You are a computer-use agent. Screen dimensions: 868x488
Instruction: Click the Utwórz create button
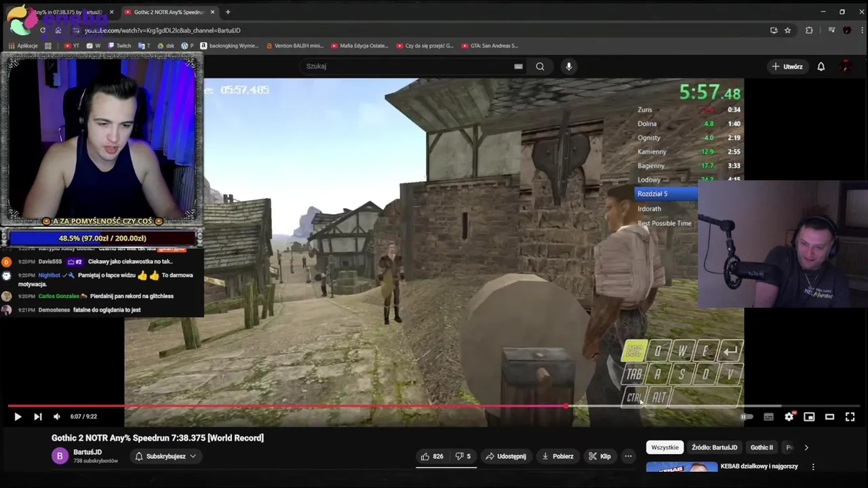coord(787,66)
